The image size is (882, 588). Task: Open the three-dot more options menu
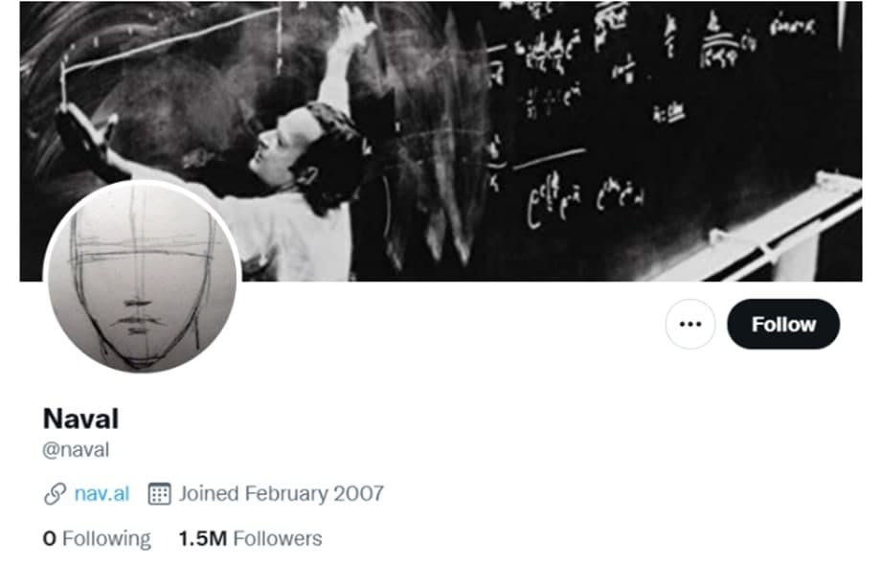(690, 324)
